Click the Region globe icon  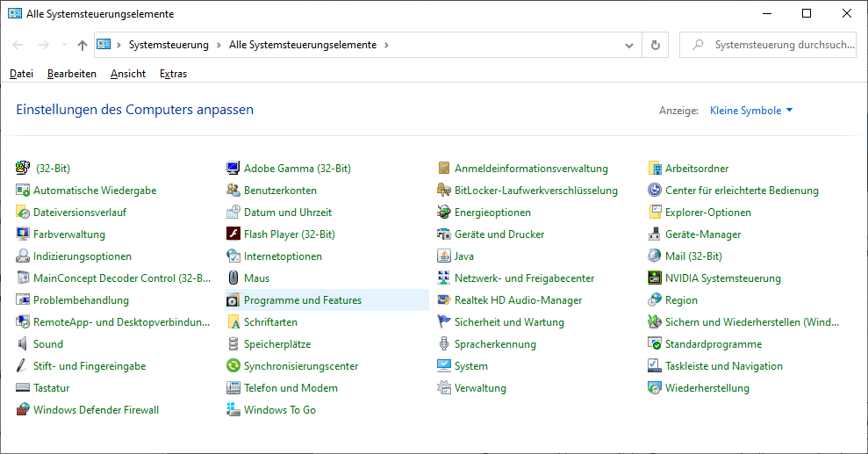655,300
